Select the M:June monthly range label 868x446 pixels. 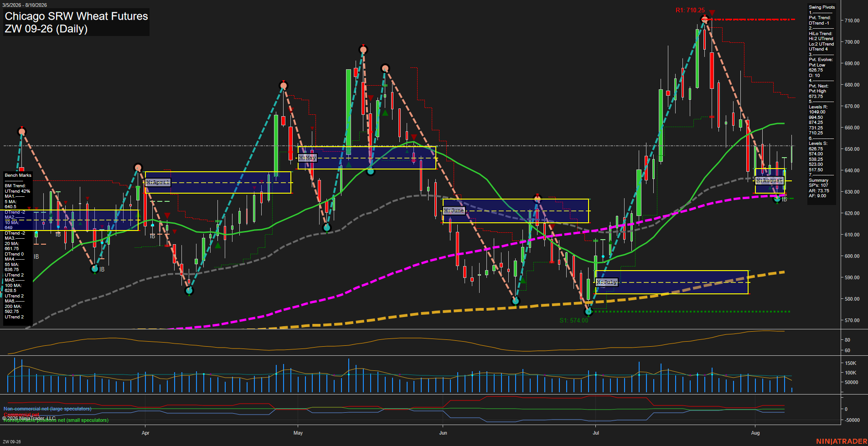click(x=454, y=210)
